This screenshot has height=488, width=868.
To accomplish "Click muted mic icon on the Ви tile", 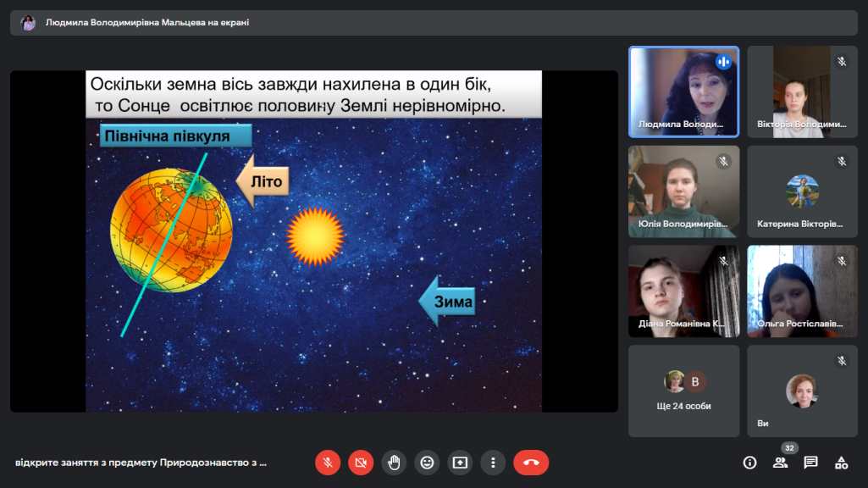I will pos(842,361).
